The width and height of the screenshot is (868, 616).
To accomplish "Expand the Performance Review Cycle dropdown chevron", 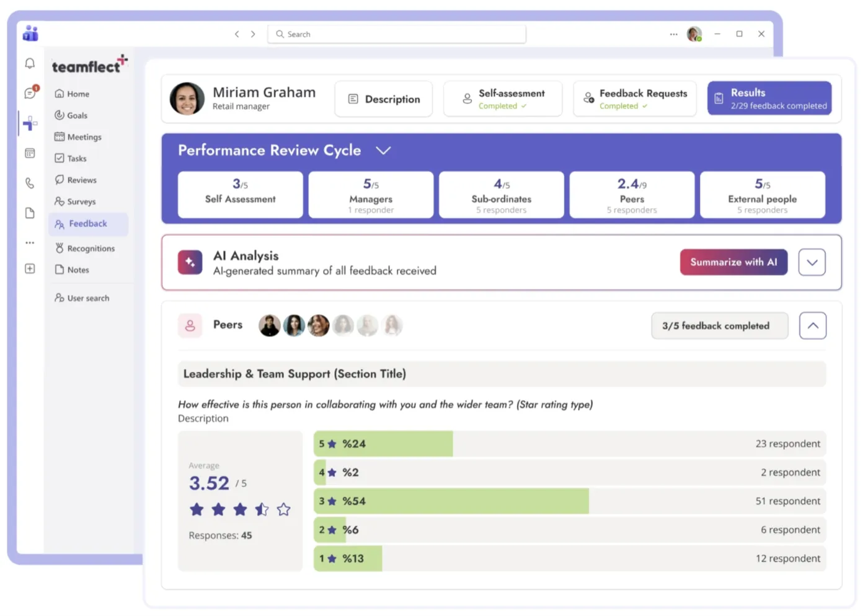I will [x=383, y=151].
